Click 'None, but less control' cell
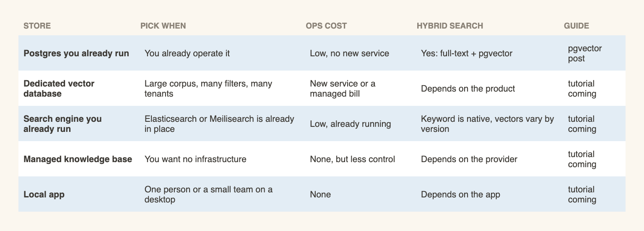Viewport: 644px width, 231px height. 352,159
